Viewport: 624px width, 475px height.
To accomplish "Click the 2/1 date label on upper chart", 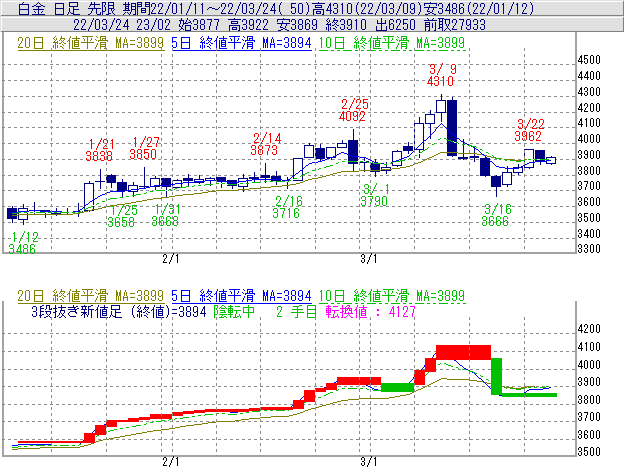I will tap(171, 259).
